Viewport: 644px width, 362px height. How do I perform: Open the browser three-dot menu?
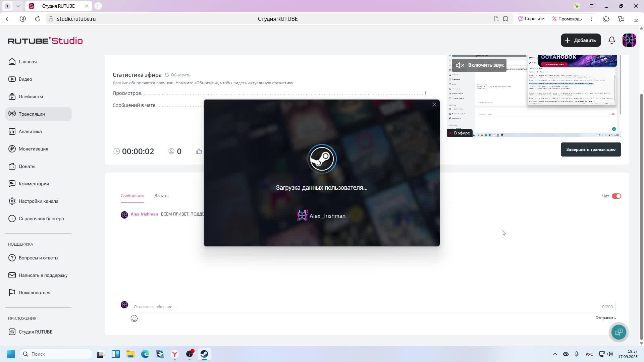coord(592,19)
